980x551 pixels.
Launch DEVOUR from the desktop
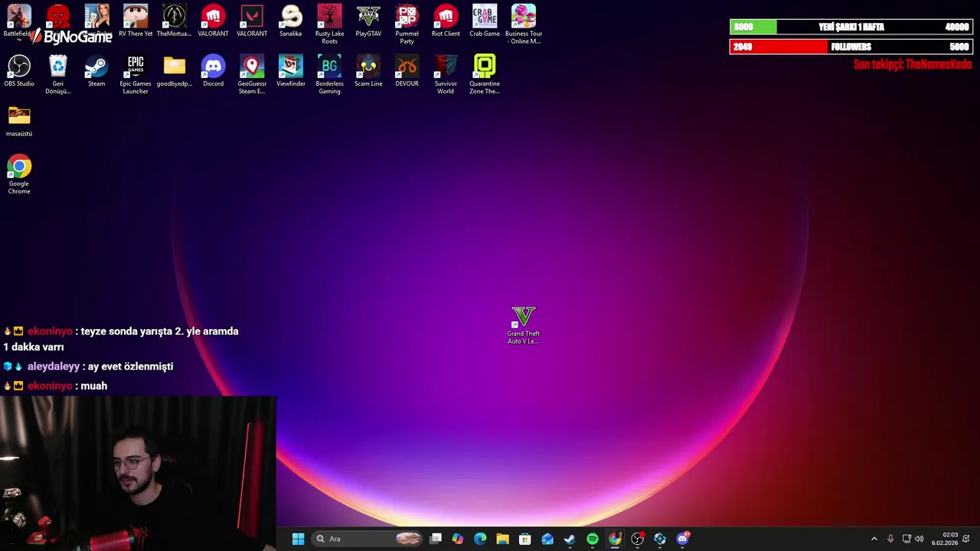(x=407, y=70)
